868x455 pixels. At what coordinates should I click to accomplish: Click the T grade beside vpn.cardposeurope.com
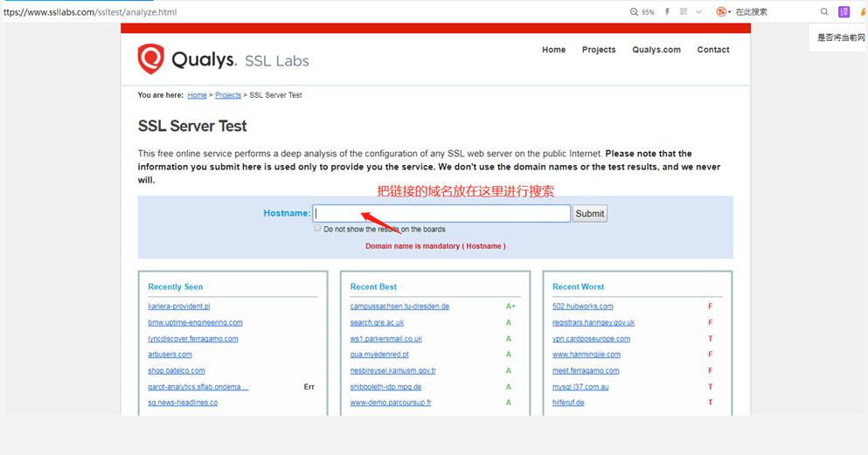point(711,338)
